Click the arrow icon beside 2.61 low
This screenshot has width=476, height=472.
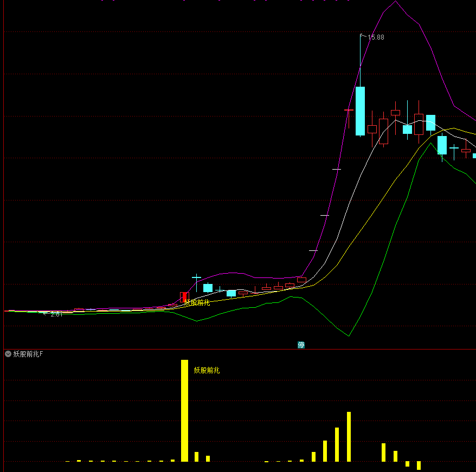pyautogui.click(x=45, y=313)
